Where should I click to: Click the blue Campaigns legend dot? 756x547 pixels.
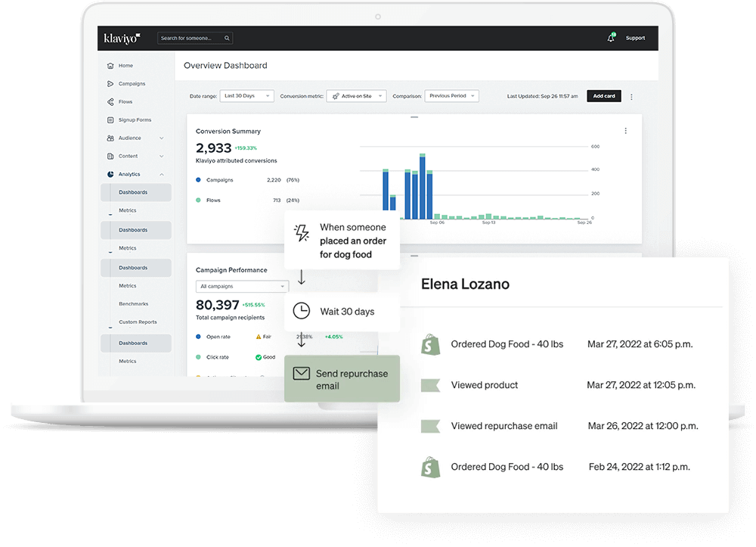(198, 180)
